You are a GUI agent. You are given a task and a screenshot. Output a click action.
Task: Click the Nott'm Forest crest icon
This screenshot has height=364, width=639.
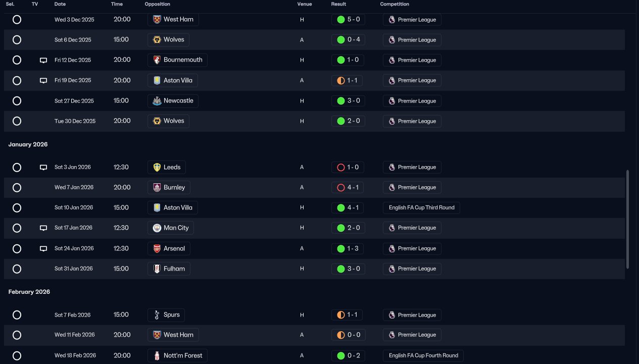157,355
